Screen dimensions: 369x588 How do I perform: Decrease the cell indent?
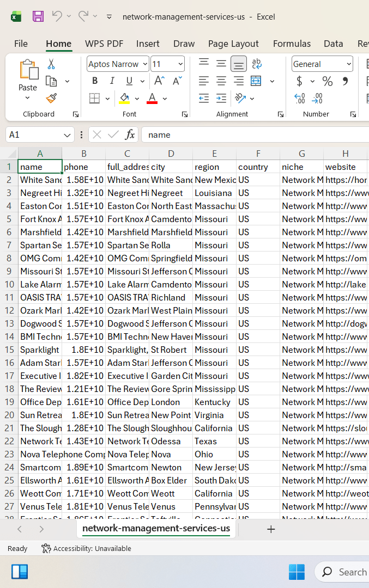204,98
